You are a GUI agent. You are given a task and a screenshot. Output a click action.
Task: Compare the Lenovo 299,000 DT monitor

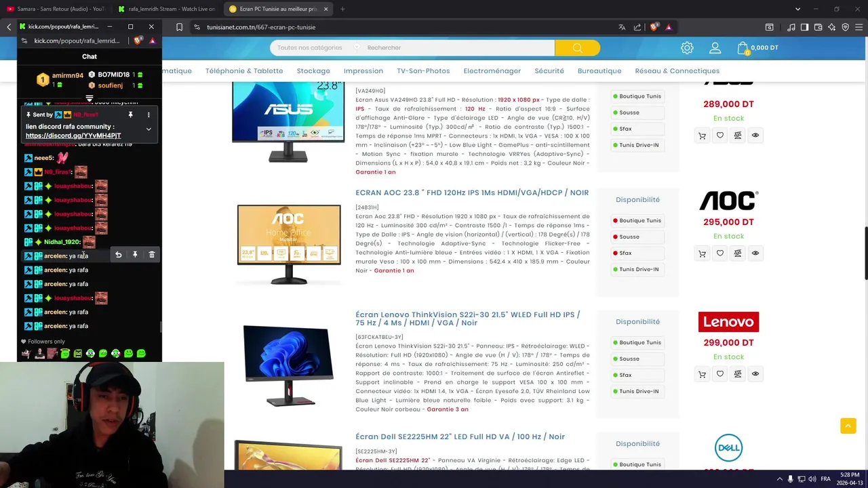coord(738,374)
